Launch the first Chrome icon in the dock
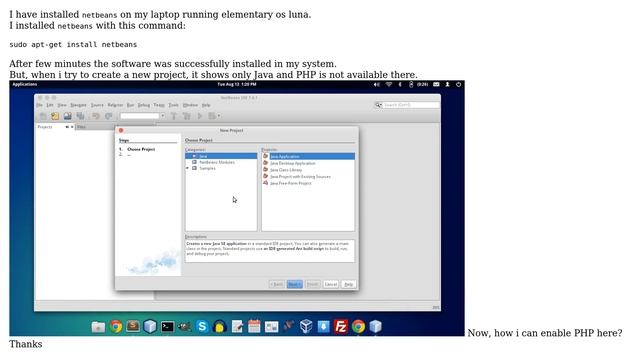640x360 pixels. coord(116,327)
